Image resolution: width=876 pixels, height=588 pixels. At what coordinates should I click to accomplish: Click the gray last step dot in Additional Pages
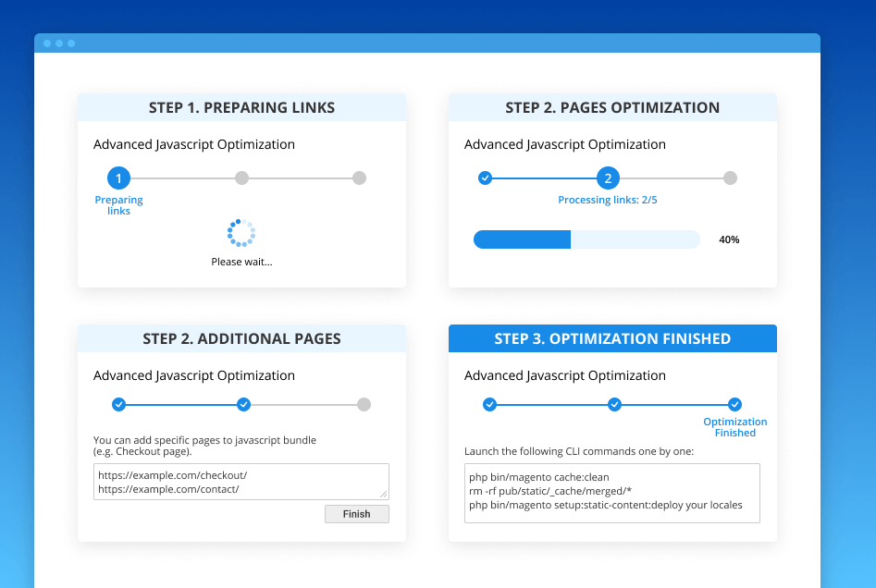pyautogui.click(x=364, y=404)
